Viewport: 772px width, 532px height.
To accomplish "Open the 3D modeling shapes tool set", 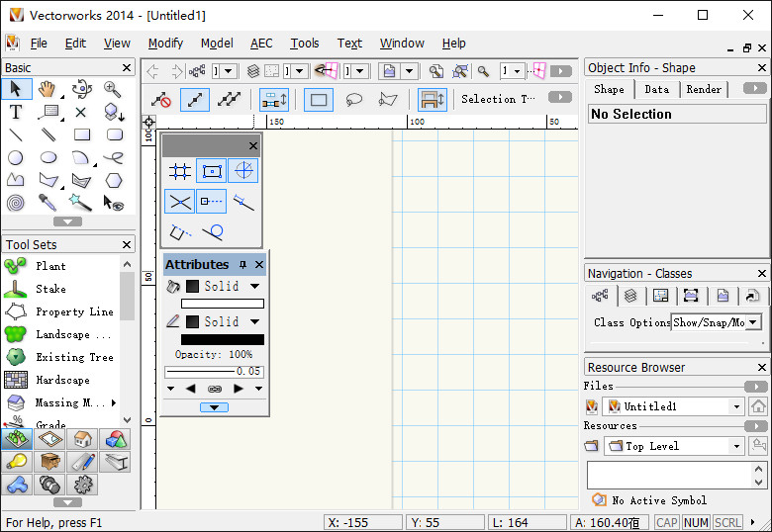I will tap(115, 439).
